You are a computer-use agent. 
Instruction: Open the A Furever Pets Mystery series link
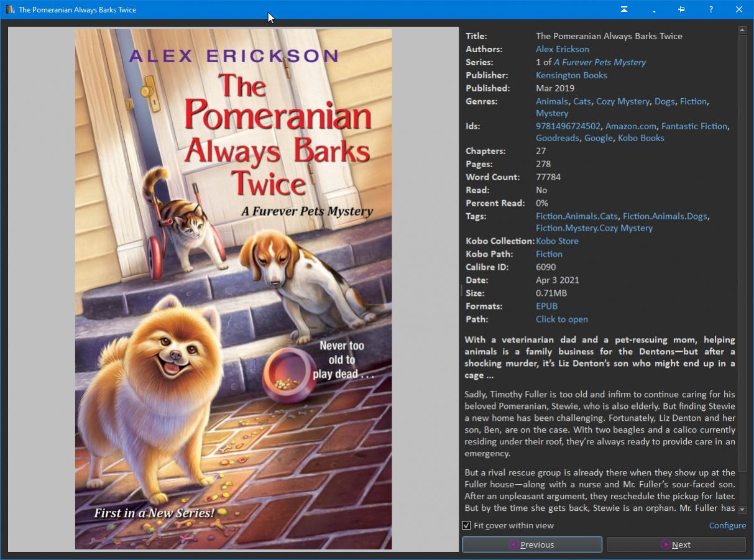(599, 62)
